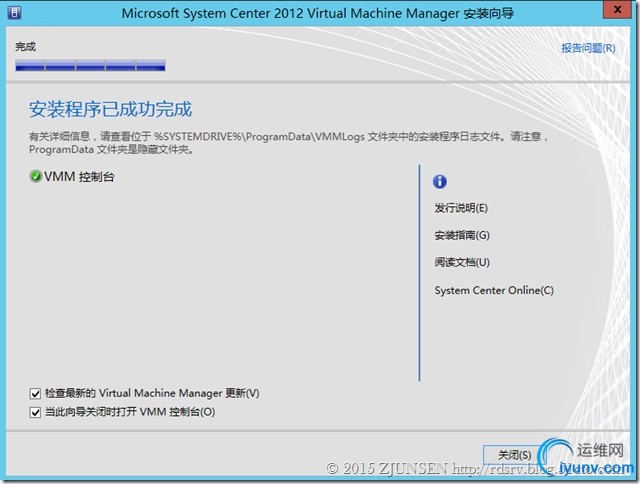Click the VMM 控制台 status text
This screenshot has height=484, width=640.
pyautogui.click(x=79, y=177)
